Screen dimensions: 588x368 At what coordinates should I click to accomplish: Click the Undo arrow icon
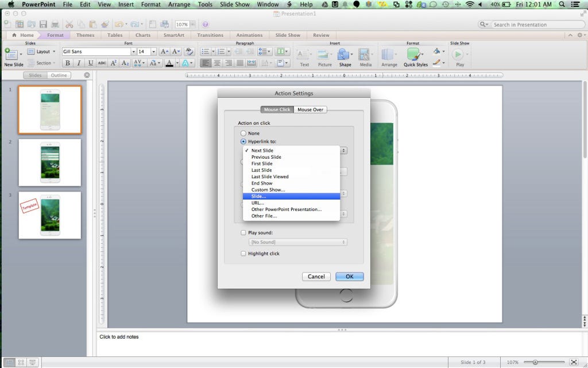(x=119, y=24)
